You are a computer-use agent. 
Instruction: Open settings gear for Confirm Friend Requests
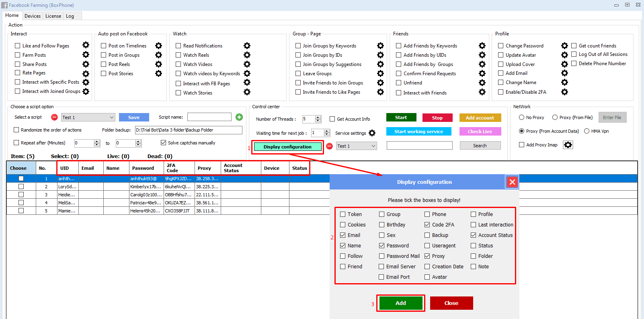[482, 74]
